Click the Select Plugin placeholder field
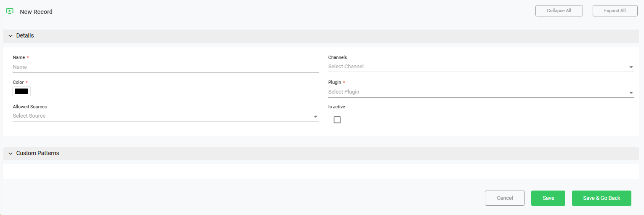The image size is (644, 215). 476,92
